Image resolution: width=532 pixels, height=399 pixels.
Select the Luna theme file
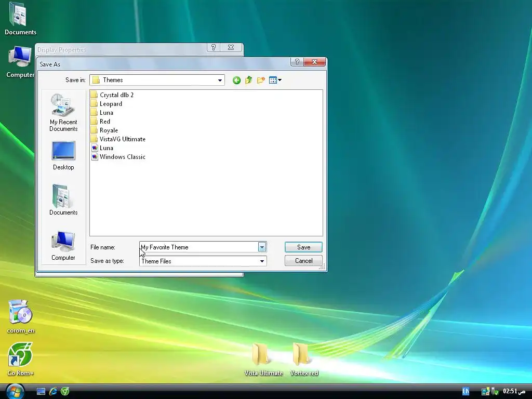(102, 148)
